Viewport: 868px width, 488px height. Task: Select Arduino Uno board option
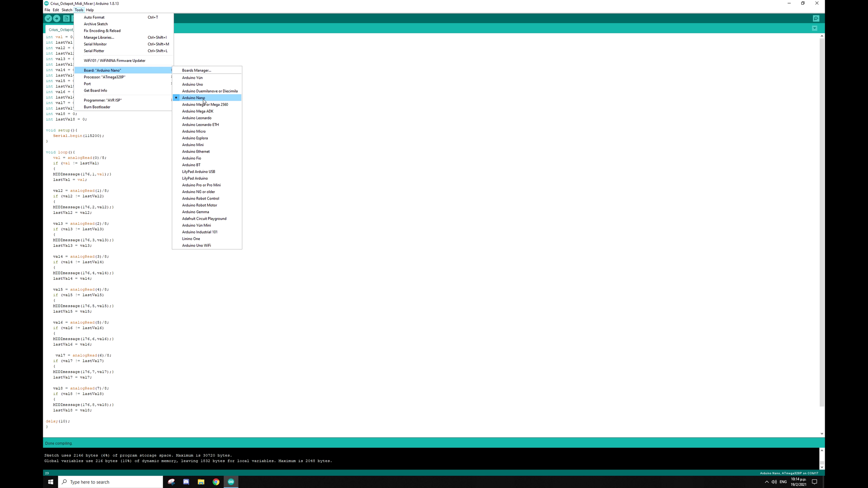(x=192, y=84)
